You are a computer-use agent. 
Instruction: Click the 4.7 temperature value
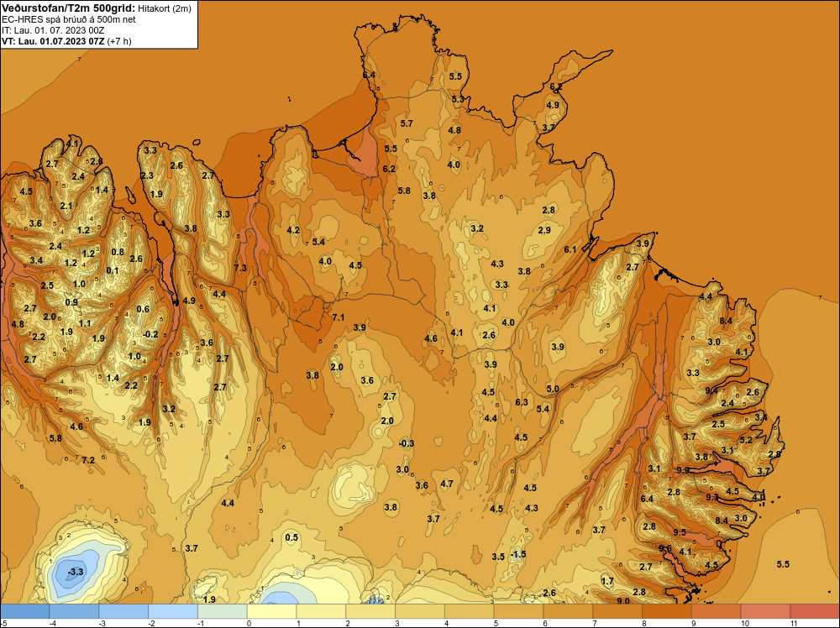click(446, 484)
